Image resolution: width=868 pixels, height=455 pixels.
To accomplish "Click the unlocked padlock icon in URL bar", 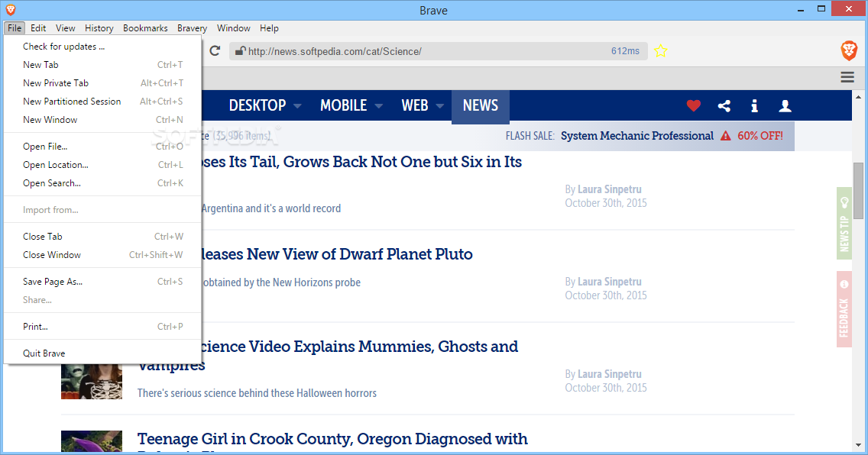I will (240, 51).
